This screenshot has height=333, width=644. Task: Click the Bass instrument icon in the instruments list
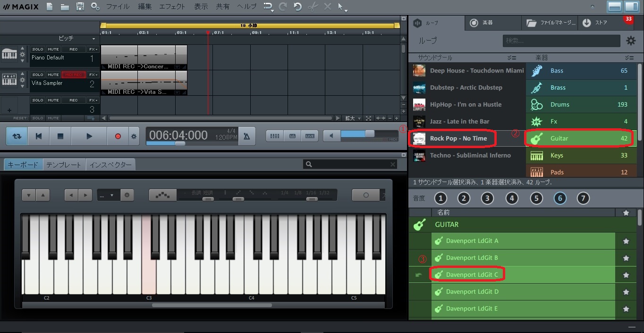pos(537,71)
